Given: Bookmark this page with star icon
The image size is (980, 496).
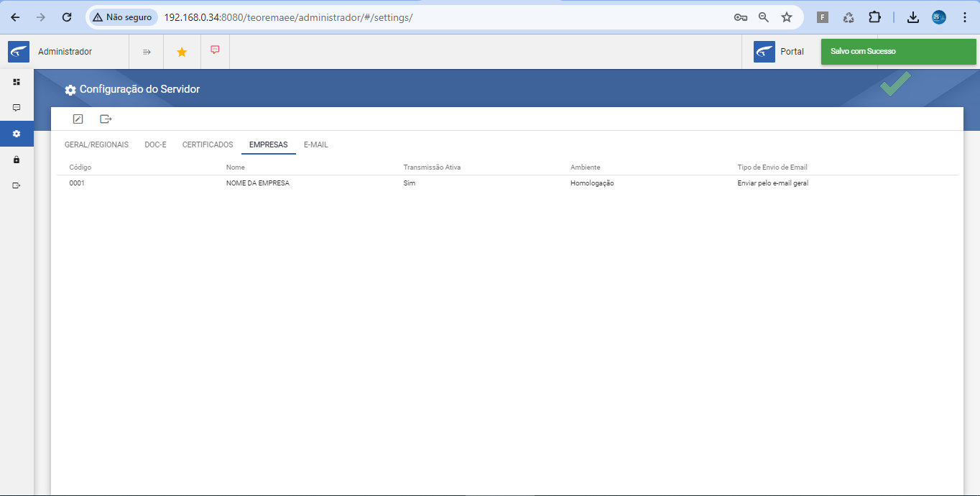Looking at the screenshot, I should point(787,17).
